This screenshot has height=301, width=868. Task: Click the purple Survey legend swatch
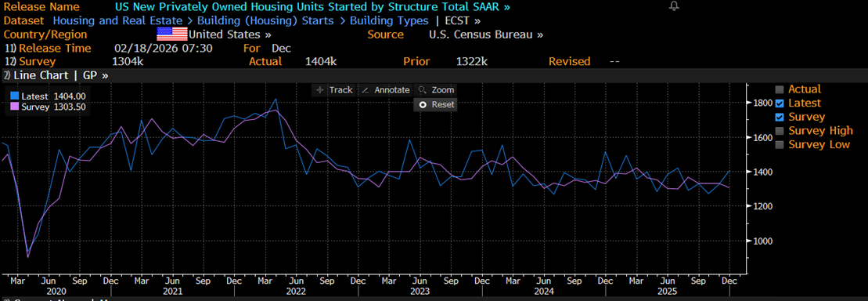pyautogui.click(x=14, y=107)
